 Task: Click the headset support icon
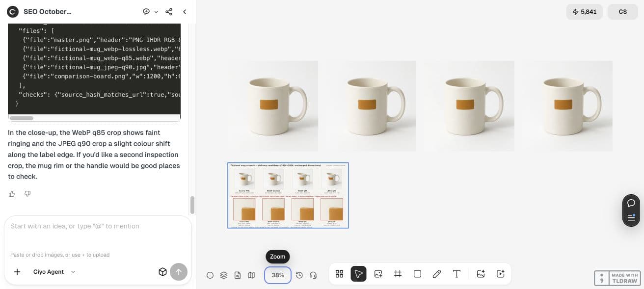tap(313, 275)
